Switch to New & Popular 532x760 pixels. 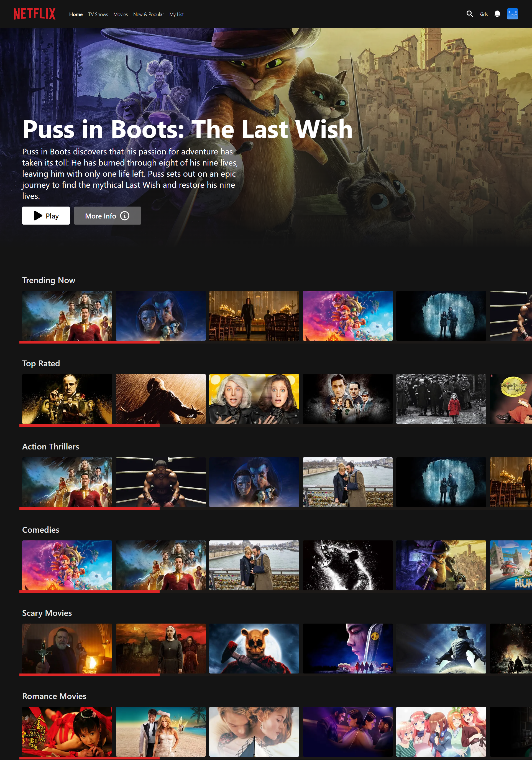[x=149, y=14]
